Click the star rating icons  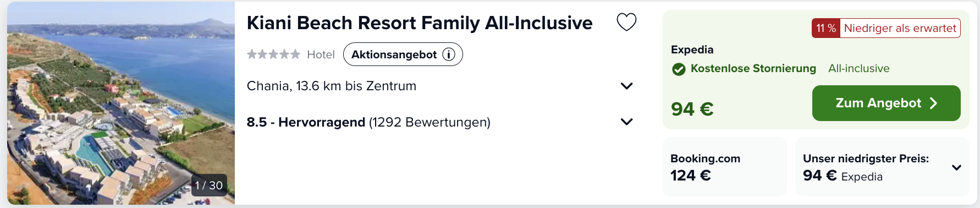click(273, 54)
